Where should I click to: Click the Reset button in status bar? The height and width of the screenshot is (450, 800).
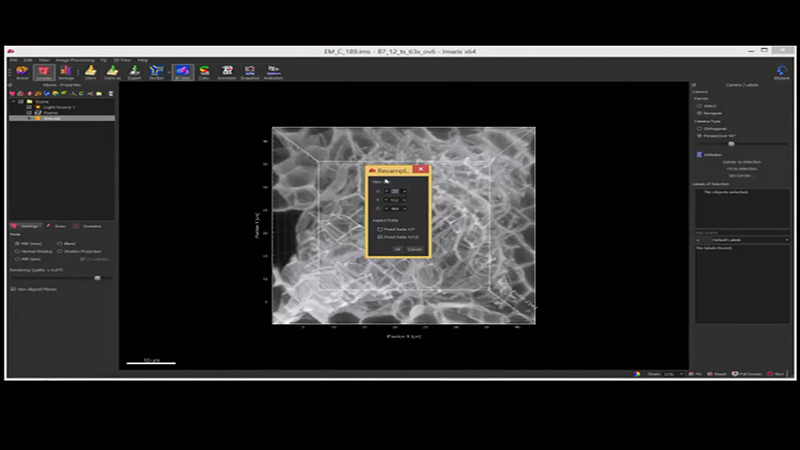717,374
